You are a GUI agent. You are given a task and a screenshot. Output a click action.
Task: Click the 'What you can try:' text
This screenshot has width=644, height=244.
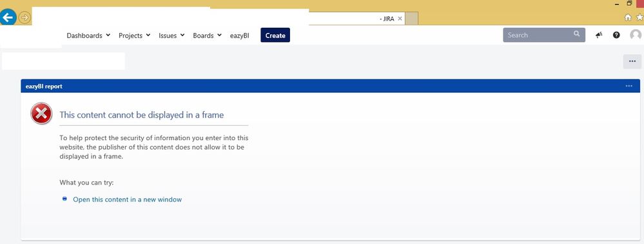pos(86,182)
